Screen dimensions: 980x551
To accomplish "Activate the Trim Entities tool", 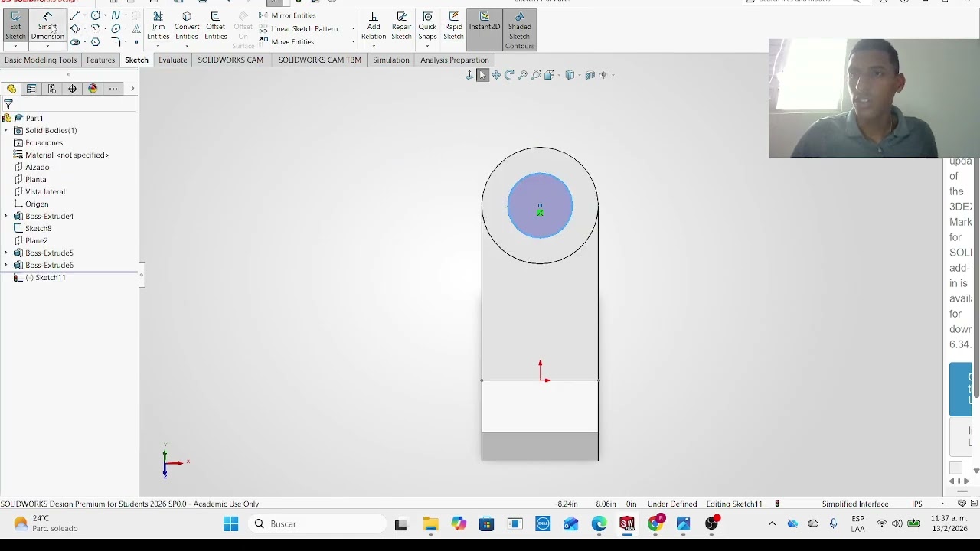I will [158, 26].
